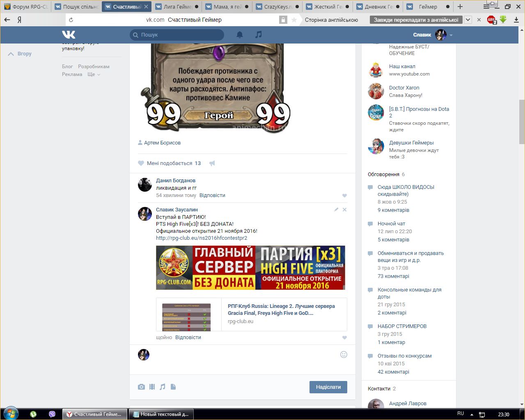Switch to Дневник Ге tab
The height and width of the screenshot is (420, 525).
pyautogui.click(x=378, y=7)
